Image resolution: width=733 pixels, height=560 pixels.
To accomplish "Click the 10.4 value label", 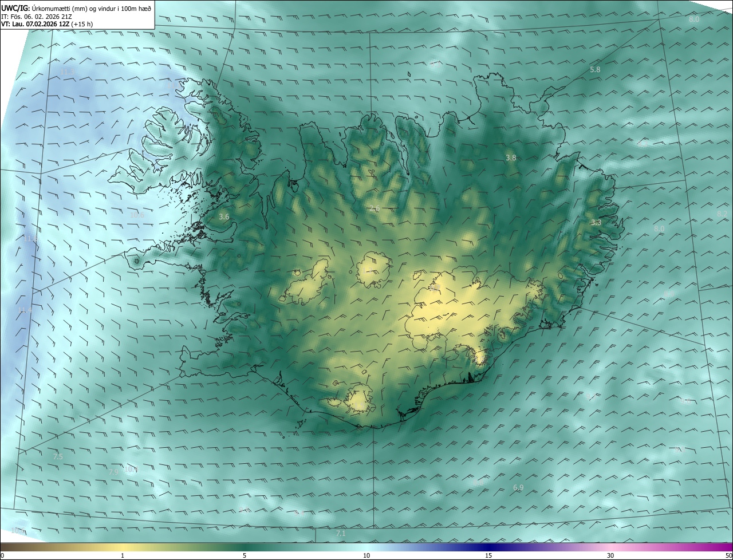I will click(x=131, y=470).
